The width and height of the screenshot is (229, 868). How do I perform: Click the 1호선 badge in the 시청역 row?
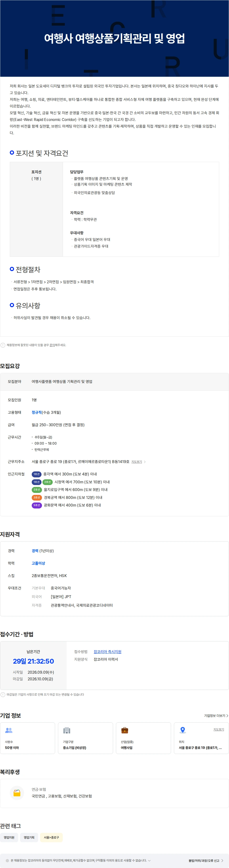click(36, 482)
